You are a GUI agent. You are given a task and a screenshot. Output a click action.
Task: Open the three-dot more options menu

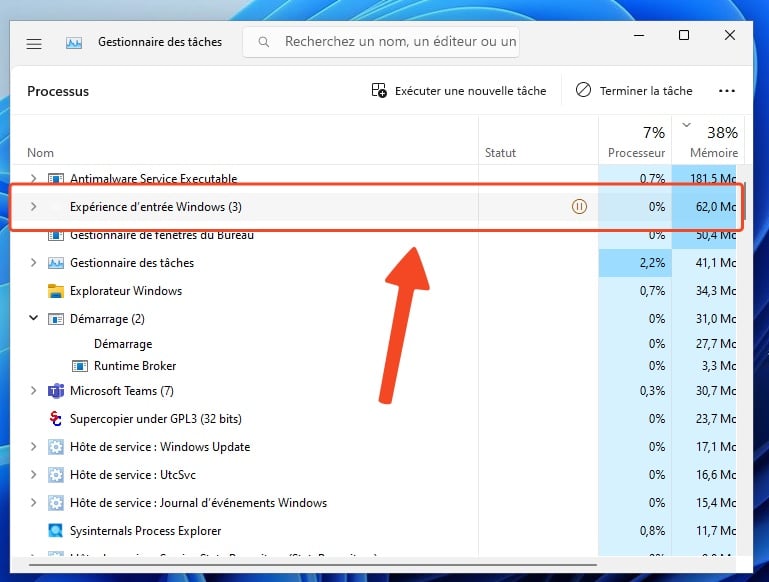tap(727, 91)
